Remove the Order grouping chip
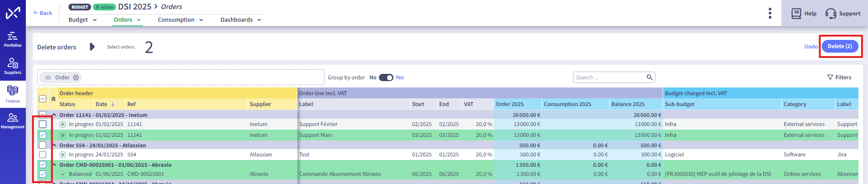This screenshot has width=868, height=184. tap(76, 77)
